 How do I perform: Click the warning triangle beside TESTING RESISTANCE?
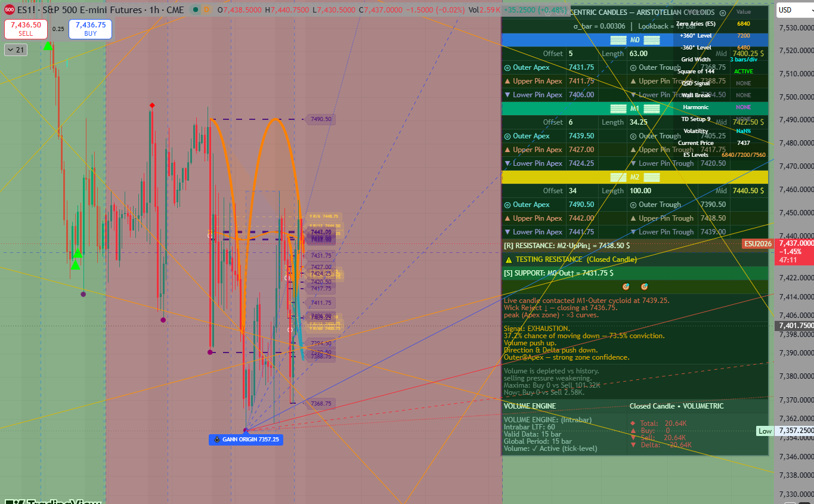click(x=509, y=259)
